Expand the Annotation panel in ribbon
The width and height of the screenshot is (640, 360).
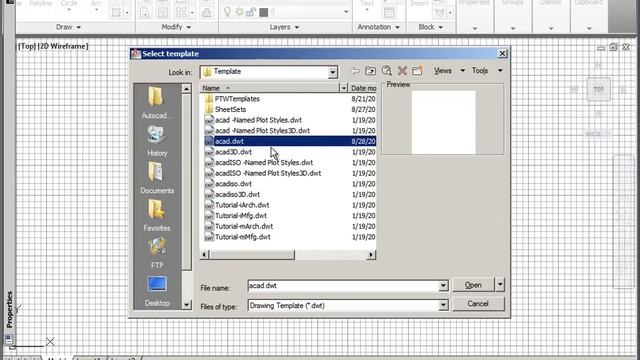(379, 27)
